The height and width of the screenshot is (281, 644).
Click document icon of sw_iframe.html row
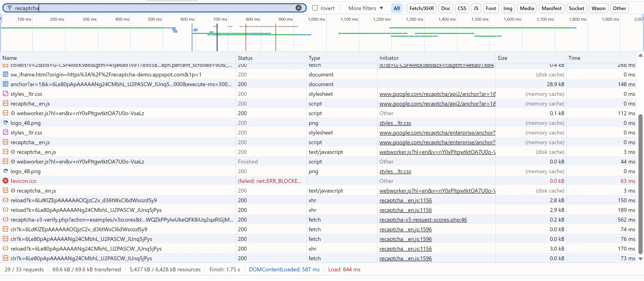(x=5, y=74)
